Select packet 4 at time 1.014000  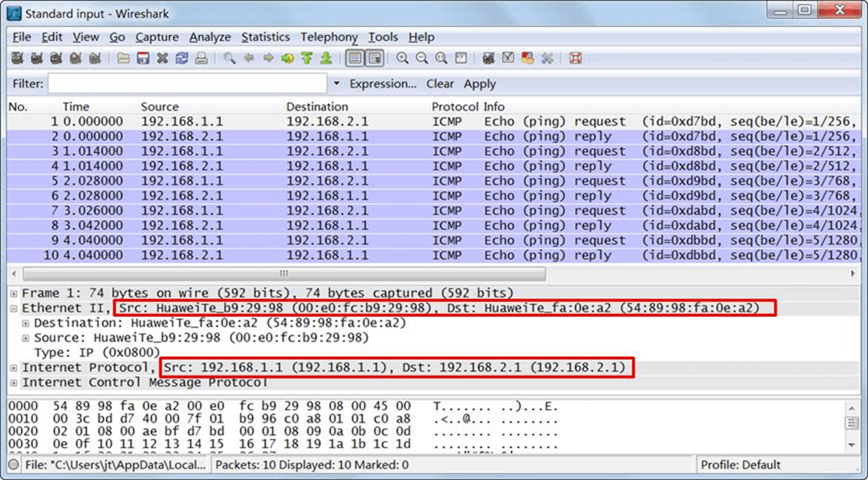pos(434,166)
